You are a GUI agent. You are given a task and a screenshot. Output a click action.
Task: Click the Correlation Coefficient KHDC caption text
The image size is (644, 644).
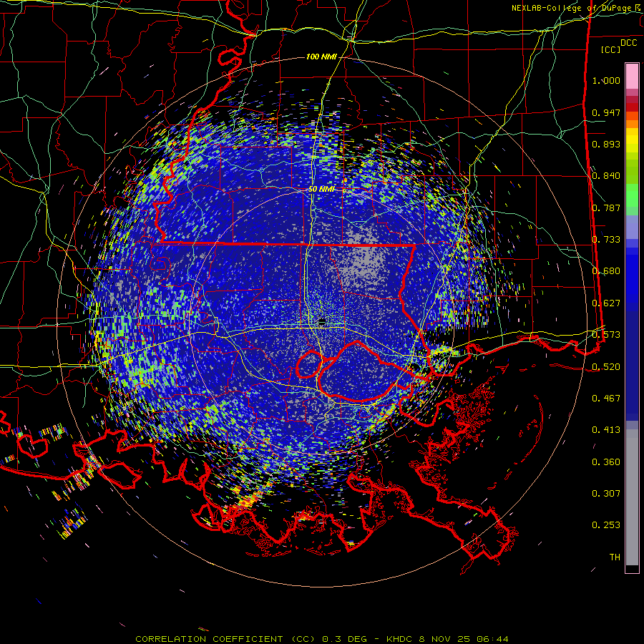pyautogui.click(x=321, y=639)
